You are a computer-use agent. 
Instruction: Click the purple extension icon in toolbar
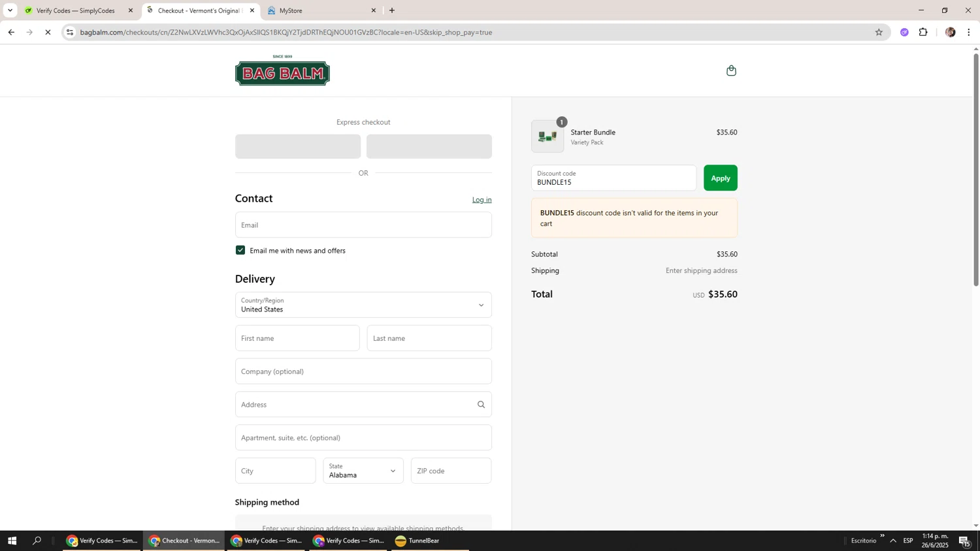(904, 32)
